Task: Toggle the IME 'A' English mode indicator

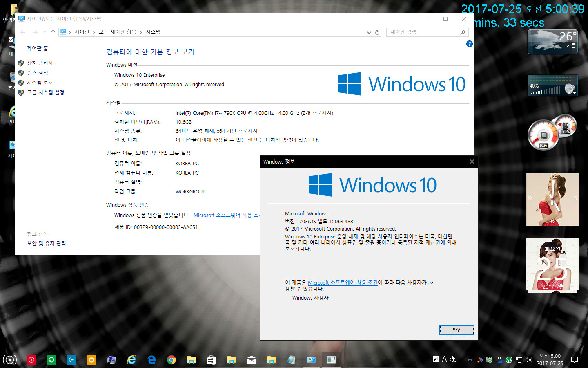Action: [x=444, y=359]
